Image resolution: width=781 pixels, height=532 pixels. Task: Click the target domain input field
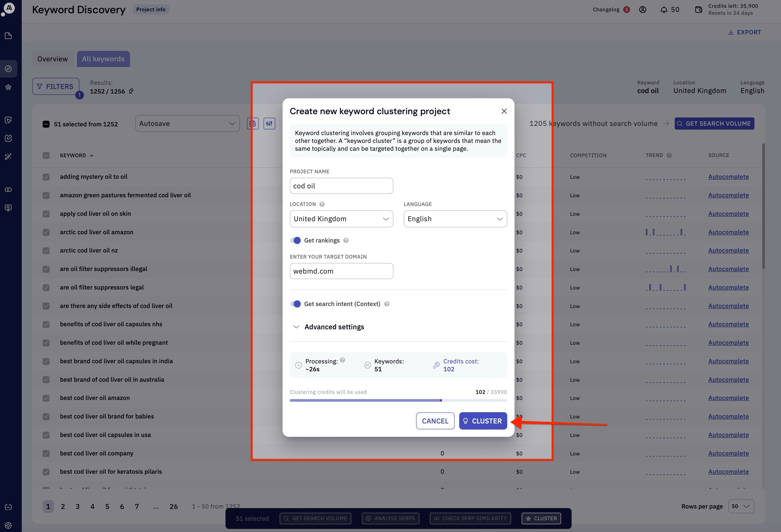point(341,271)
